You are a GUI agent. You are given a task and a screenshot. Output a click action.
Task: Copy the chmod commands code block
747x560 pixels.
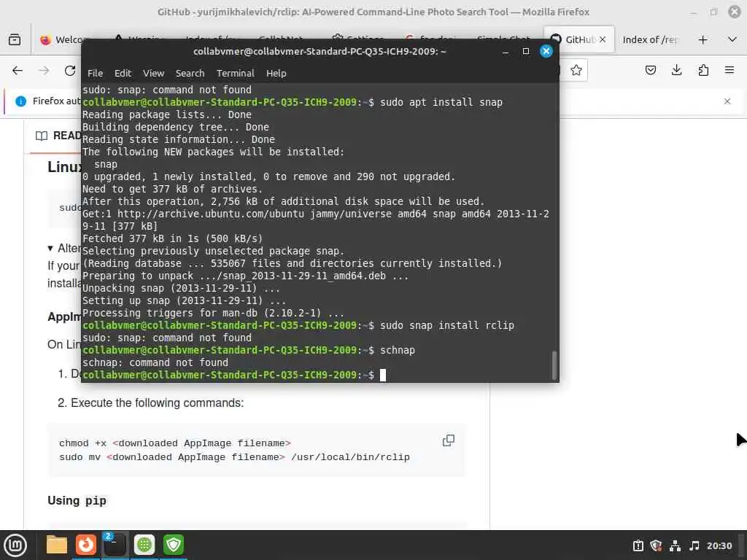pyautogui.click(x=449, y=440)
